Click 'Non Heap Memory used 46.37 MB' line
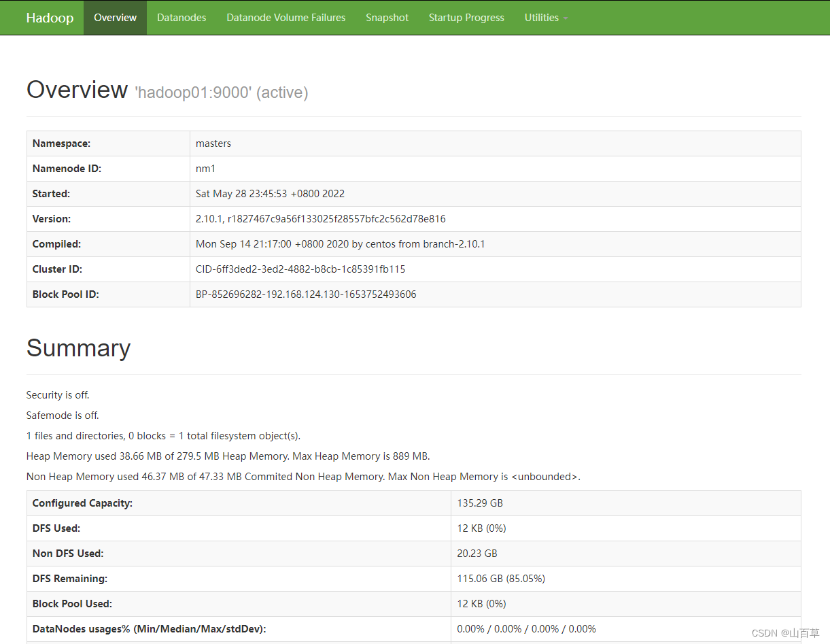This screenshot has height=644, width=830. click(x=303, y=477)
